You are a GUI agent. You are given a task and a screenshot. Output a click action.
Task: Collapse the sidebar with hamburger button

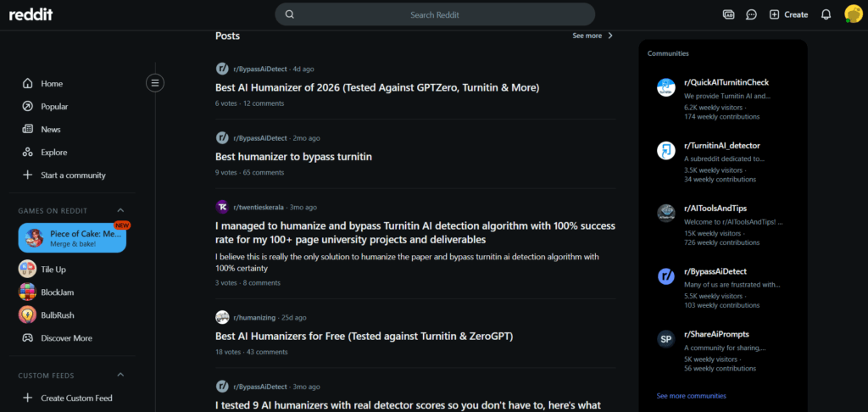(155, 83)
